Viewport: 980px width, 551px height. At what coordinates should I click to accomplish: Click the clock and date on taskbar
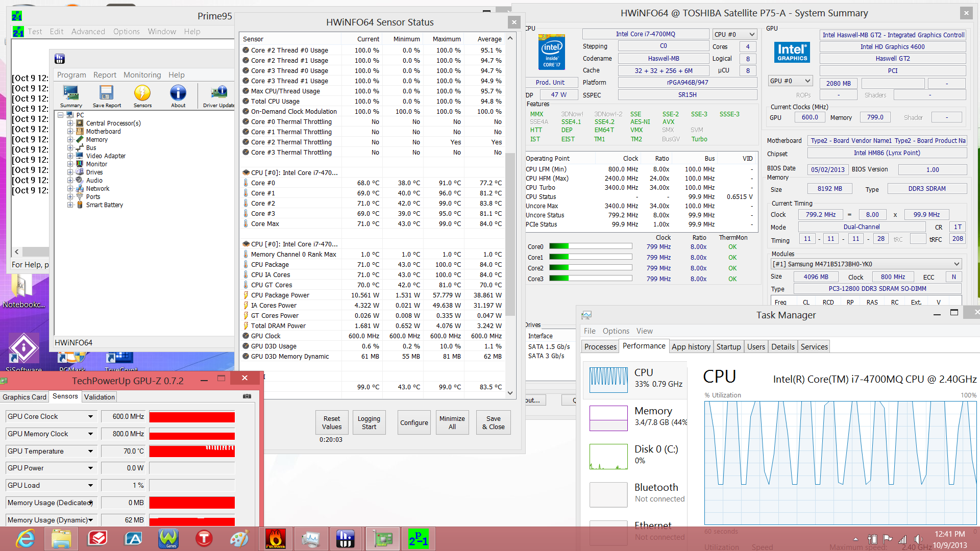click(x=950, y=539)
